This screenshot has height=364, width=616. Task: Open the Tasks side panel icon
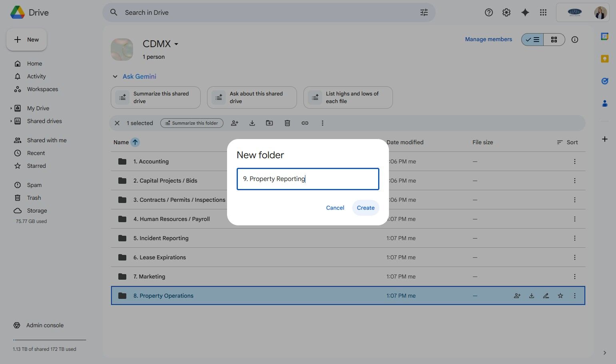click(x=605, y=81)
